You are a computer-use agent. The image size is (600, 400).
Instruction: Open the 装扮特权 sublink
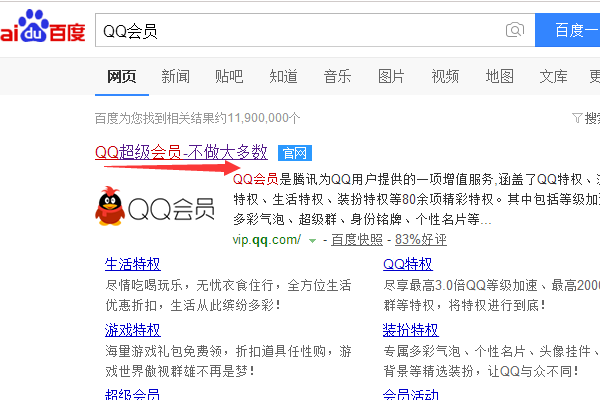coord(410,330)
